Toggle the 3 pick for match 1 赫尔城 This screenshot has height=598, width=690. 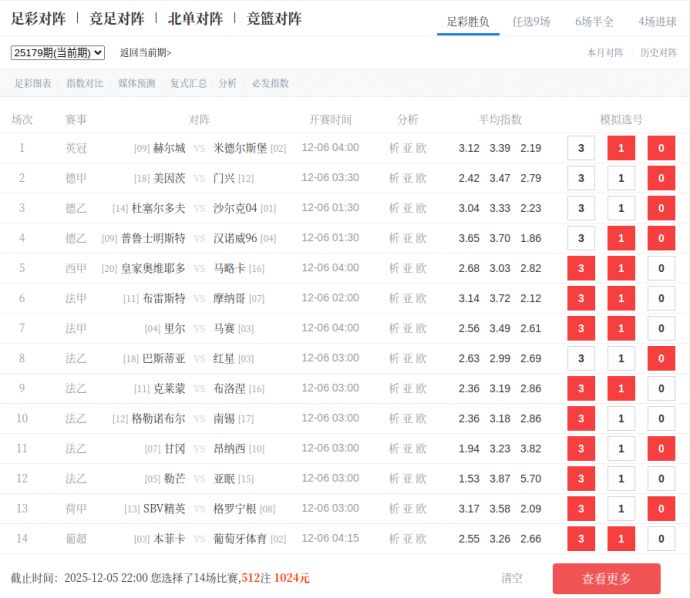pos(581,148)
